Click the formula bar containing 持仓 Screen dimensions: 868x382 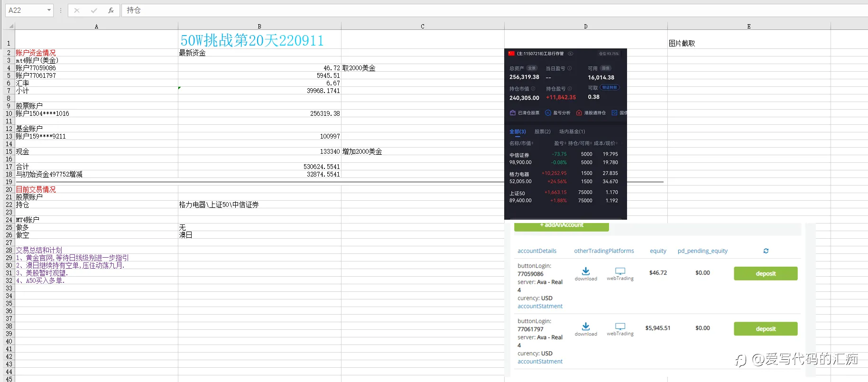click(x=495, y=10)
